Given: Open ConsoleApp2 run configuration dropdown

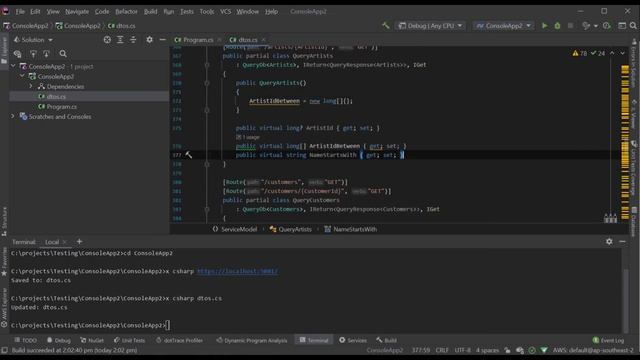Looking at the screenshot, I should click(503, 26).
